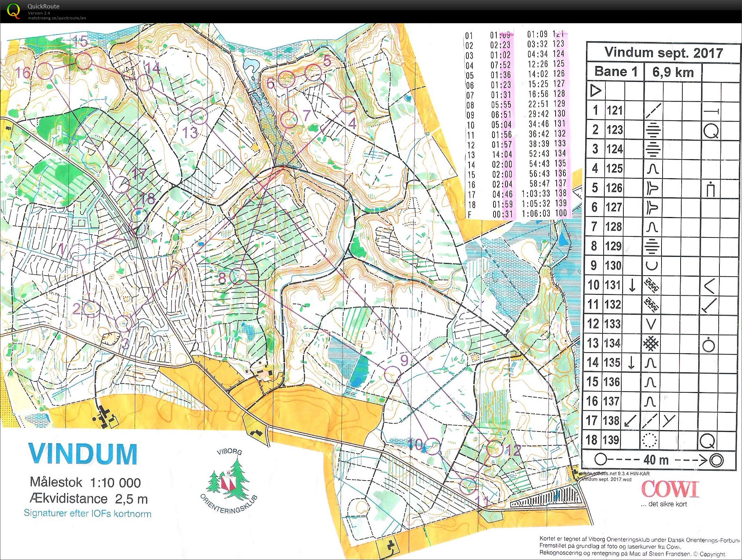This screenshot has width=742, height=560.
Task: Click the red COWI sponsor logo
Action: pos(670,489)
